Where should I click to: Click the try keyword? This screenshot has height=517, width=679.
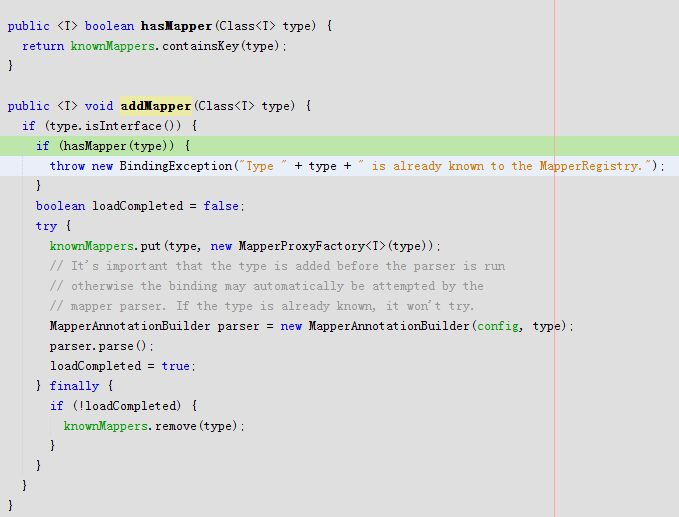(46, 226)
